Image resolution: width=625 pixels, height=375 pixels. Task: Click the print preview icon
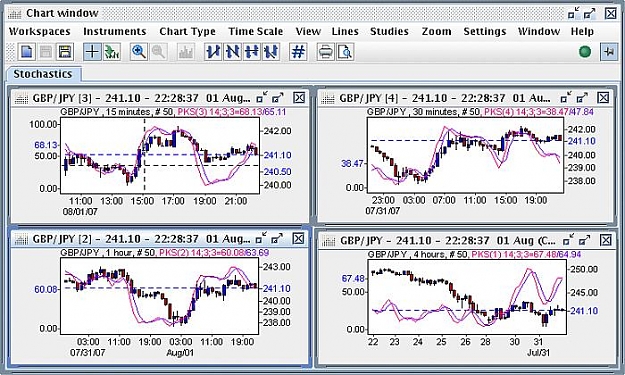pos(345,52)
